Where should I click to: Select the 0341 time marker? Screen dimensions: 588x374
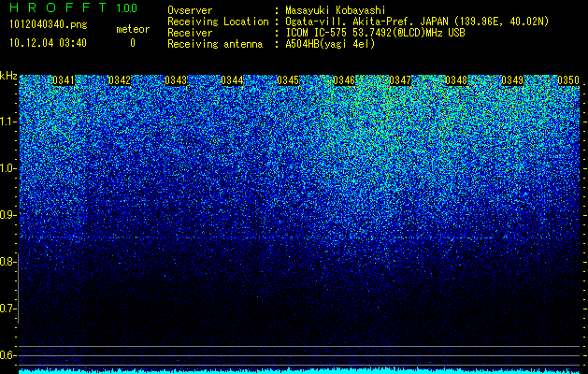point(64,80)
